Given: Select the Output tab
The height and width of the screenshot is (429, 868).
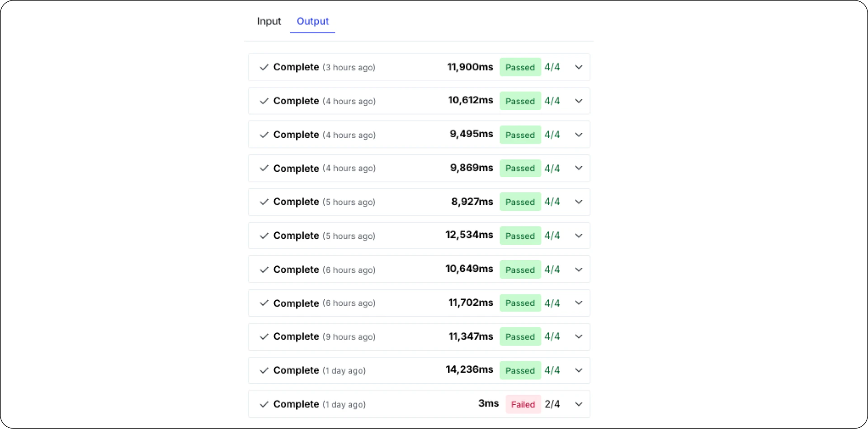Looking at the screenshot, I should coord(312,21).
